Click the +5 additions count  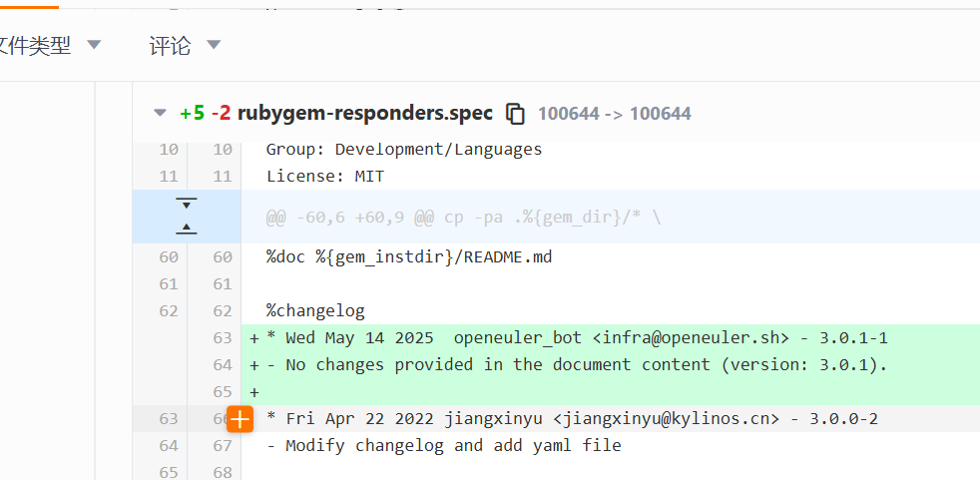pyautogui.click(x=192, y=114)
